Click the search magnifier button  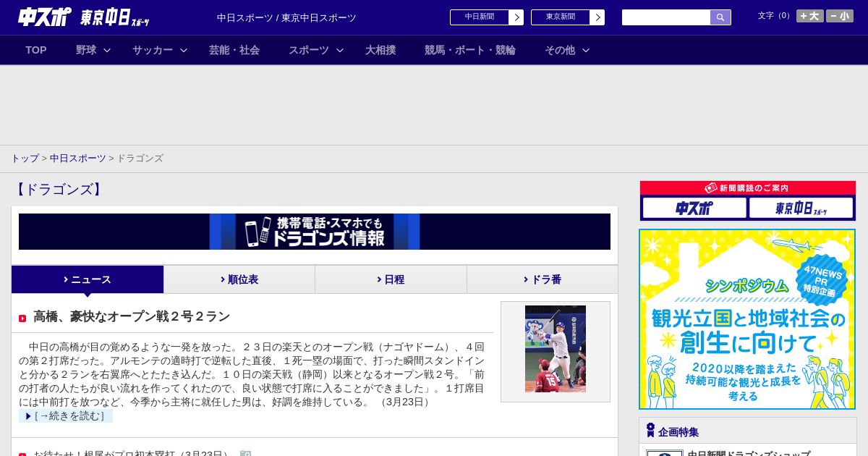pos(720,17)
